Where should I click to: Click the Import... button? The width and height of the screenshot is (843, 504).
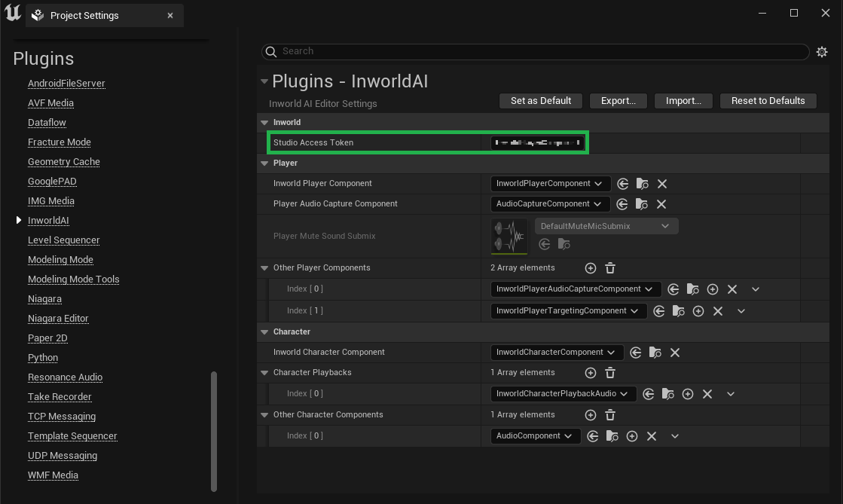[683, 101]
